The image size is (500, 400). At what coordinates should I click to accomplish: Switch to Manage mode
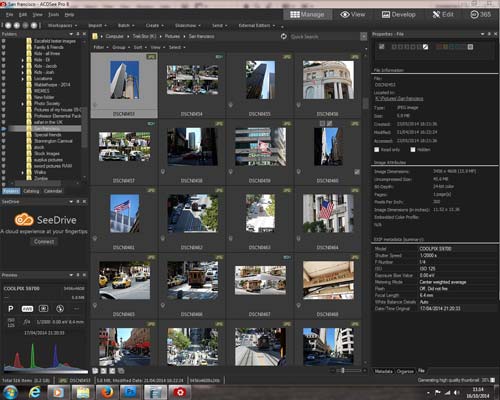(x=307, y=15)
